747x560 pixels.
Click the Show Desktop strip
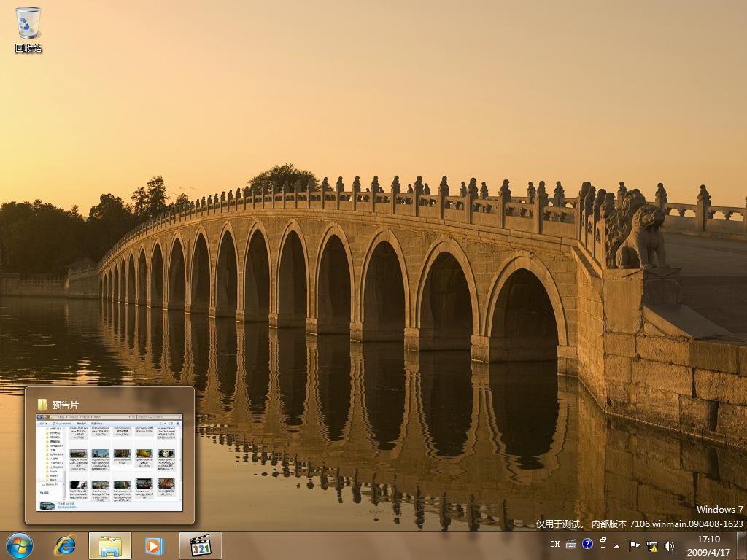click(x=741, y=545)
